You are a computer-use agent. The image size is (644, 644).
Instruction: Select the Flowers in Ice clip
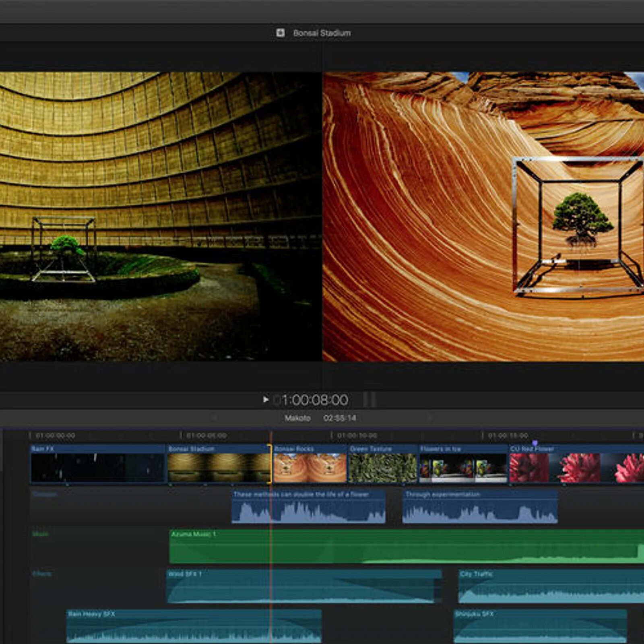(x=463, y=464)
